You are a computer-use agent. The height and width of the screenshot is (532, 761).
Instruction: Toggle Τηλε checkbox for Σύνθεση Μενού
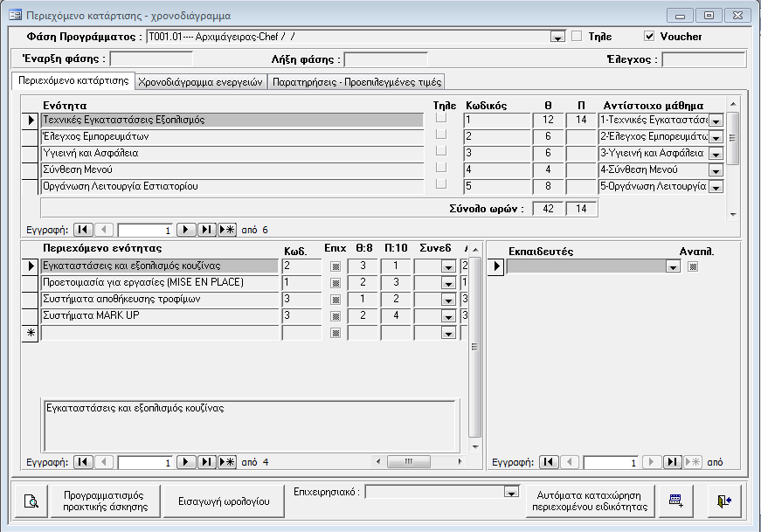[x=441, y=168]
